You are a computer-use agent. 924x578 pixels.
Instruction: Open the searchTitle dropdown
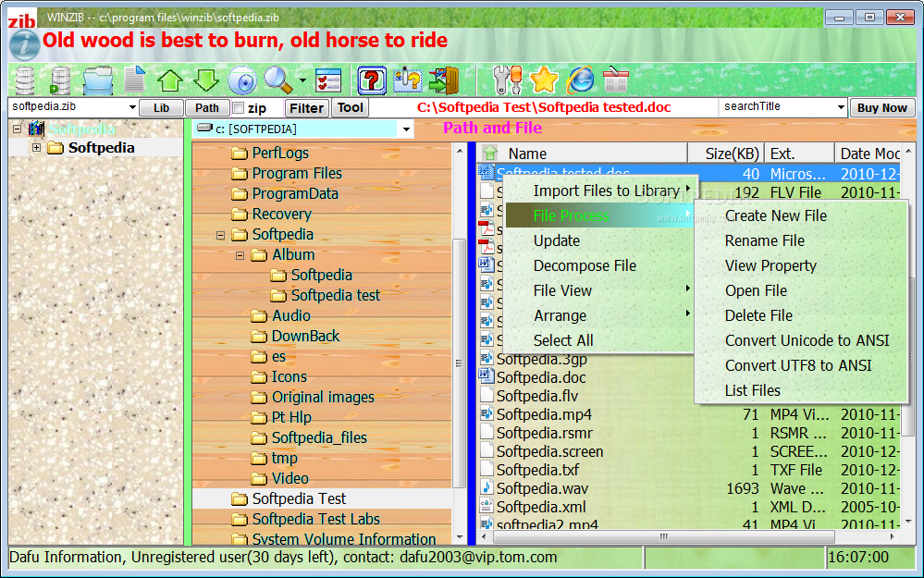point(841,107)
